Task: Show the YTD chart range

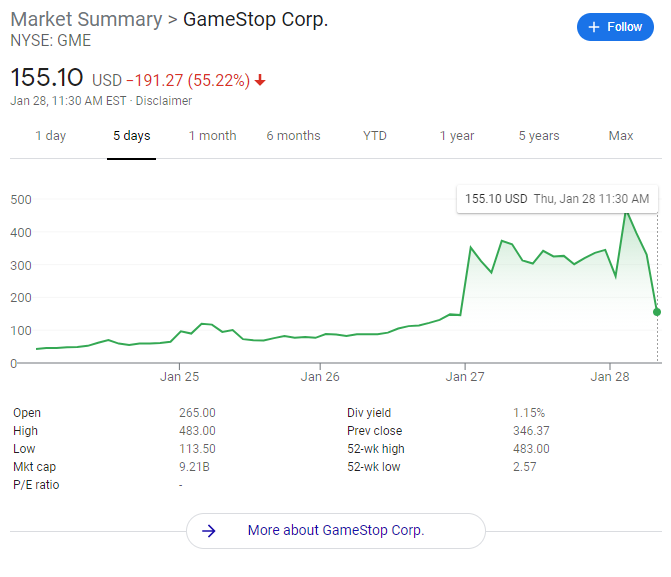Action: [x=374, y=136]
